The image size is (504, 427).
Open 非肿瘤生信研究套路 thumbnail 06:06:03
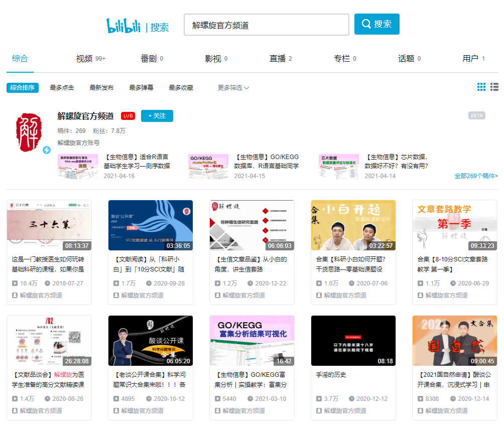coord(252,225)
